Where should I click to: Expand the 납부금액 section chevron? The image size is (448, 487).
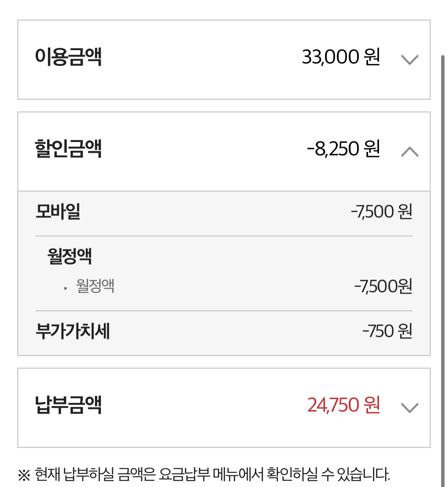pos(409,408)
